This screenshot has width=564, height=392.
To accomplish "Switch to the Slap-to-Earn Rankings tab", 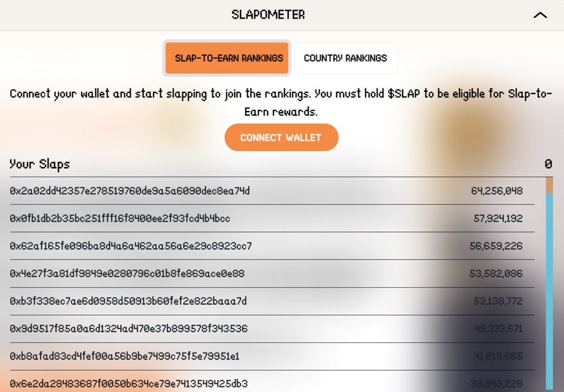I will coord(229,58).
